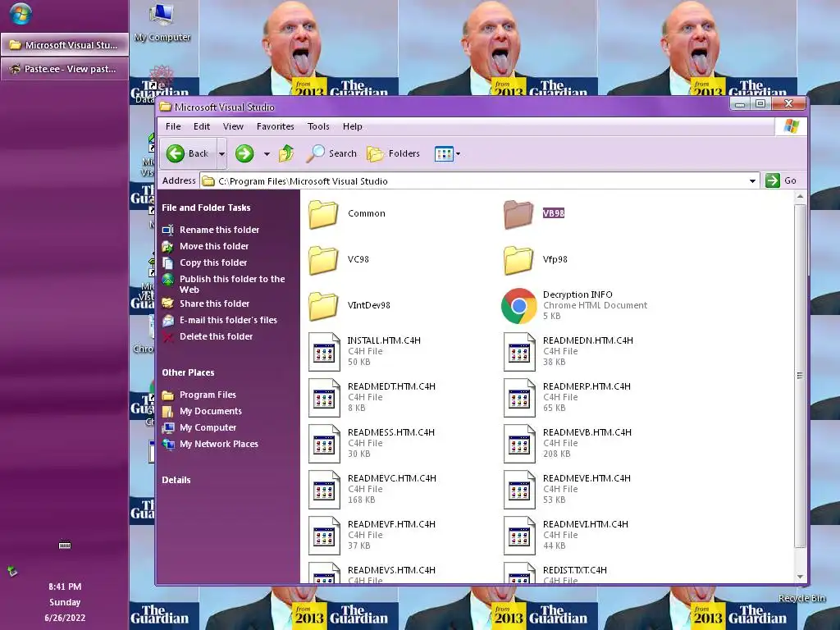Go to My Documents in Other Places
840x630 pixels.
(211, 412)
